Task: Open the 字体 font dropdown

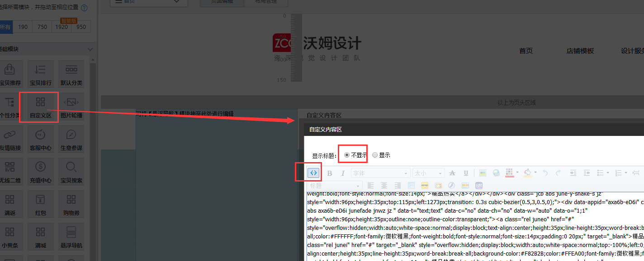Action: [x=380, y=173]
